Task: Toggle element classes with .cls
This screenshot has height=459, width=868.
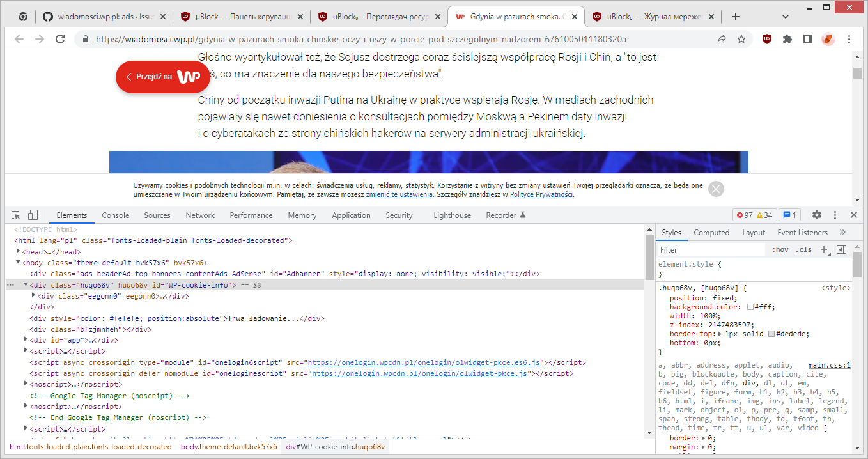Action: pyautogui.click(x=804, y=249)
